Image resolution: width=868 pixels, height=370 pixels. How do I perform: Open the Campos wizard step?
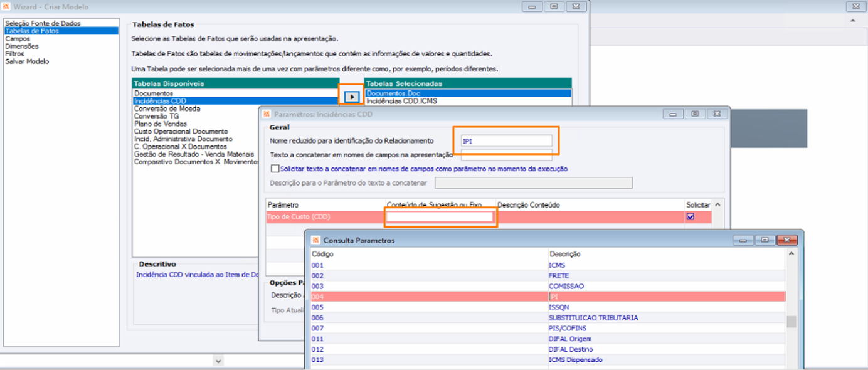18,38
